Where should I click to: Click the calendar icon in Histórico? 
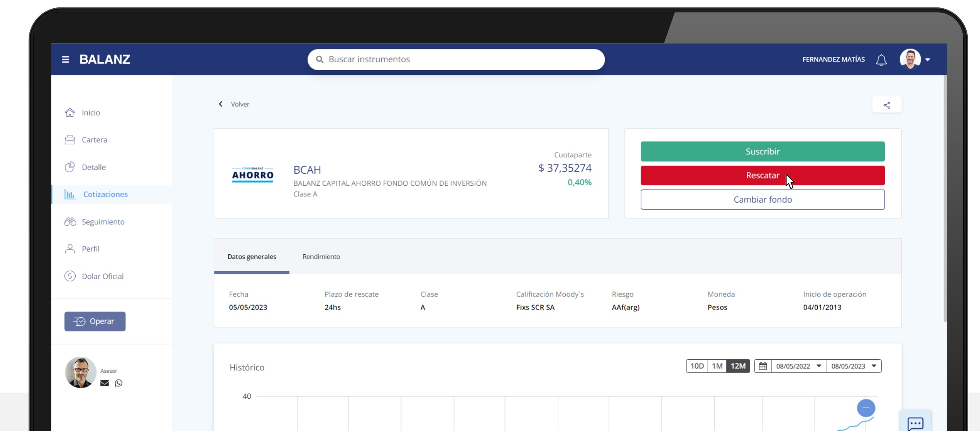pos(763,366)
